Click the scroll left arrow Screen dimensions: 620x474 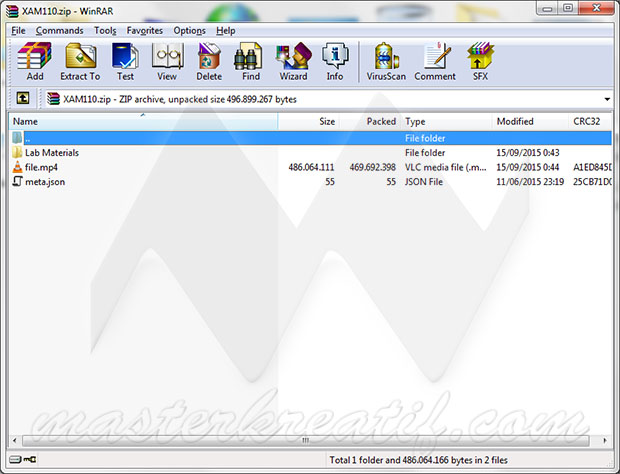pyautogui.click(x=15, y=440)
